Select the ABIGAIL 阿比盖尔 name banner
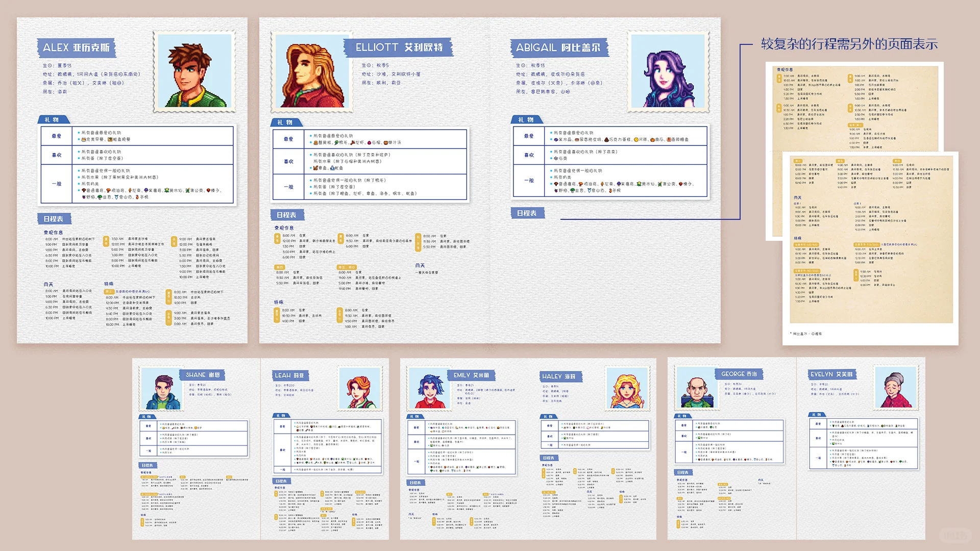 coord(559,47)
